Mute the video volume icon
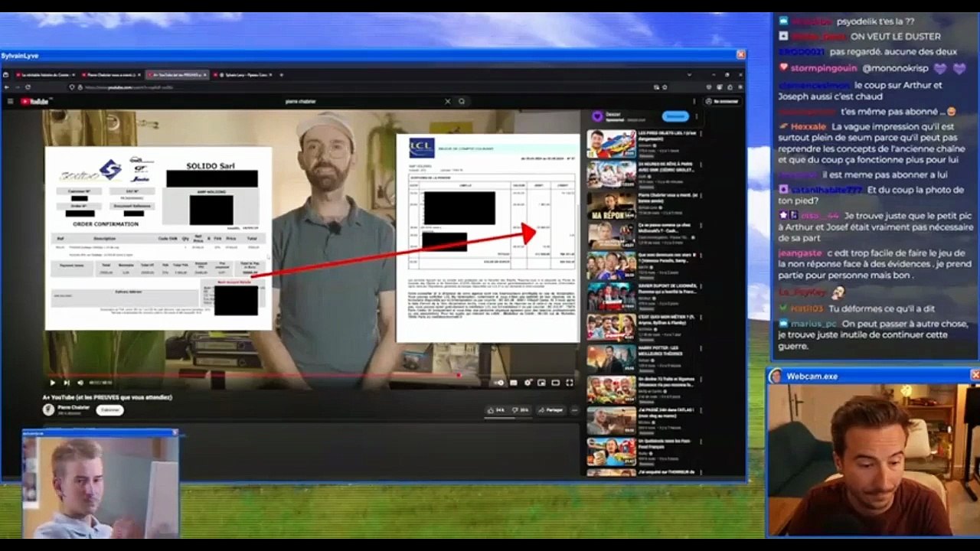 [x=80, y=383]
